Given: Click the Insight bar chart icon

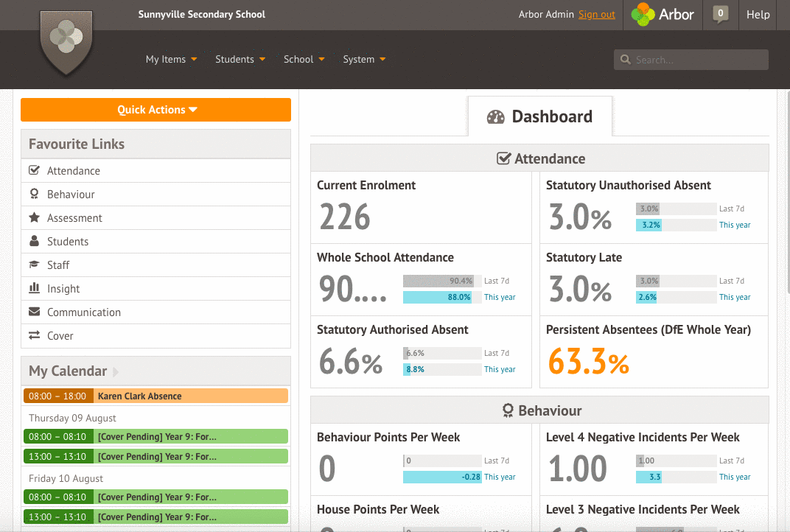Looking at the screenshot, I should pos(34,288).
